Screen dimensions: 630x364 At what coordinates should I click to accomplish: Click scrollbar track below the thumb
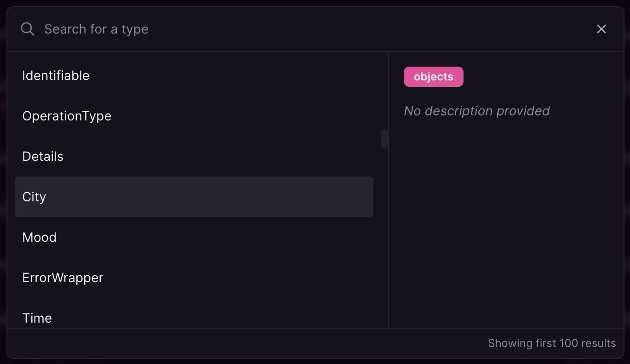click(384, 238)
